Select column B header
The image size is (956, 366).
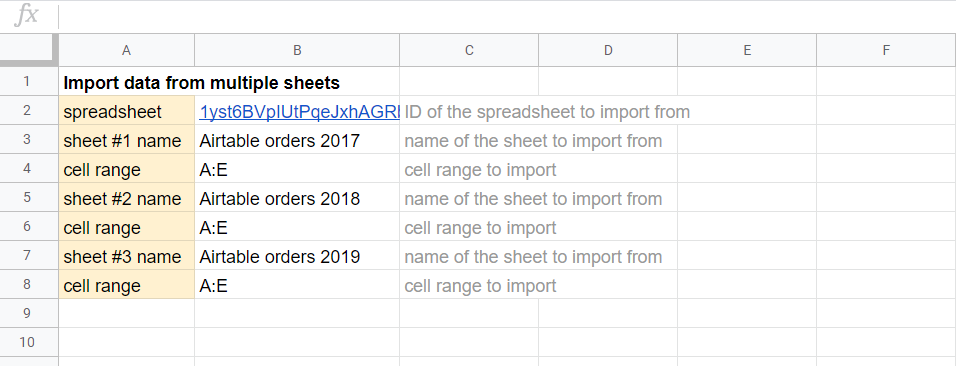[297, 51]
